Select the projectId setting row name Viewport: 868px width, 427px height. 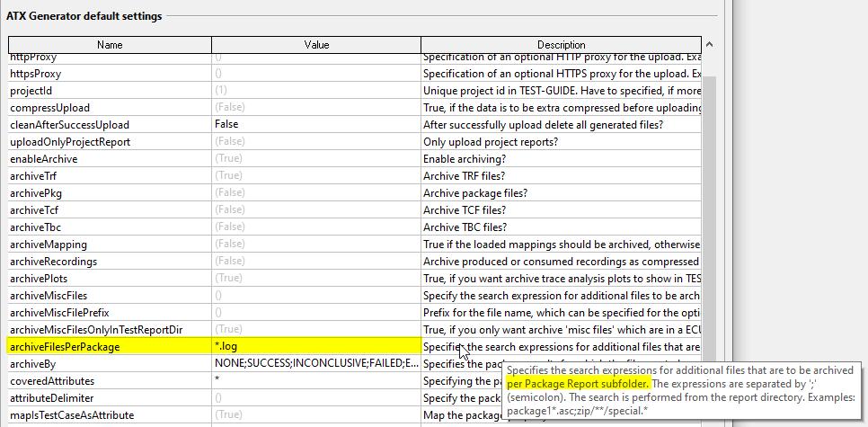coord(110,90)
